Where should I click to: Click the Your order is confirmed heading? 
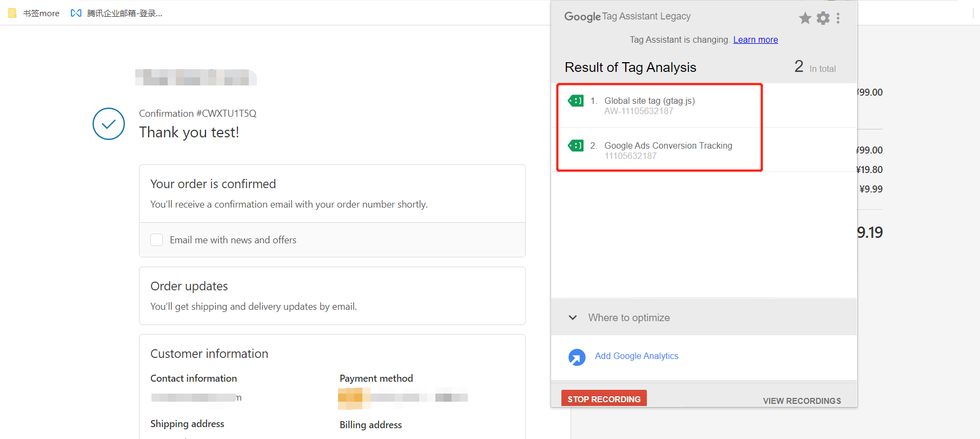(x=213, y=184)
